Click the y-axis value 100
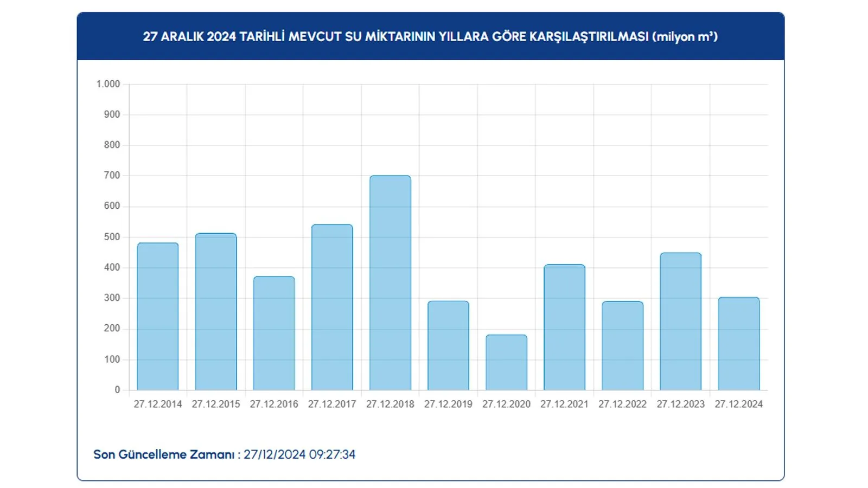The image size is (868, 488). point(112,359)
